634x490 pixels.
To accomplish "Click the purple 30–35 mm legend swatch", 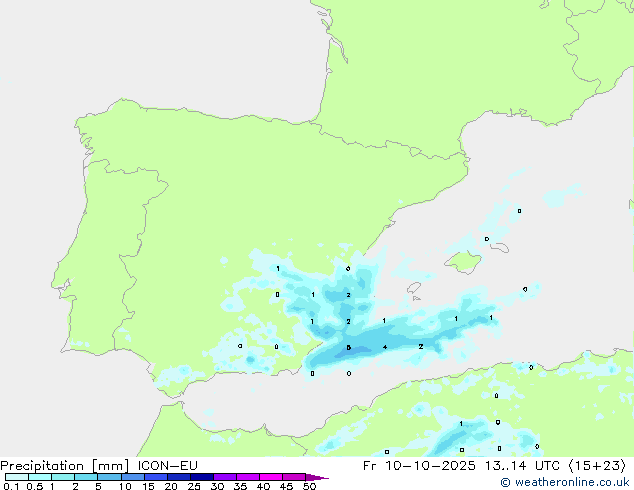I will (x=225, y=477).
